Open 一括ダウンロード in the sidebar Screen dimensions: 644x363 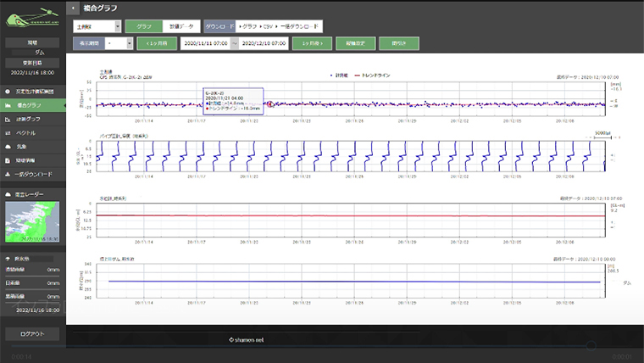pos(33,175)
